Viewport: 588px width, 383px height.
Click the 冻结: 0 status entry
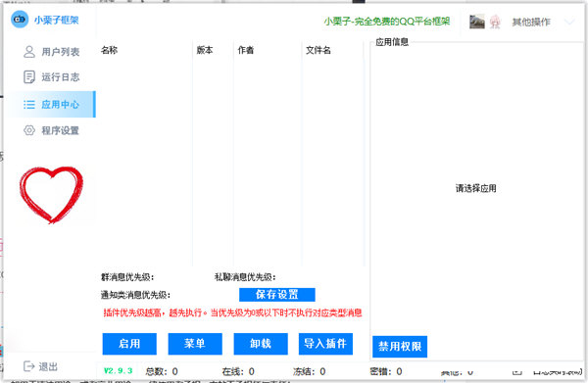[310, 372]
